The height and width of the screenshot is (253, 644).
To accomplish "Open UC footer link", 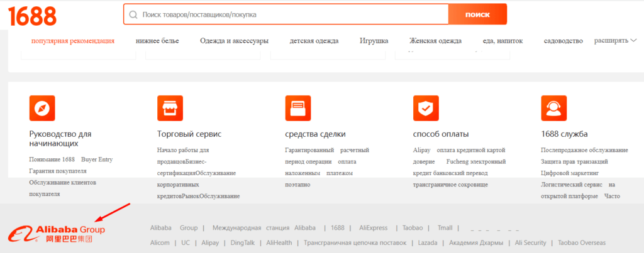I will (186, 243).
